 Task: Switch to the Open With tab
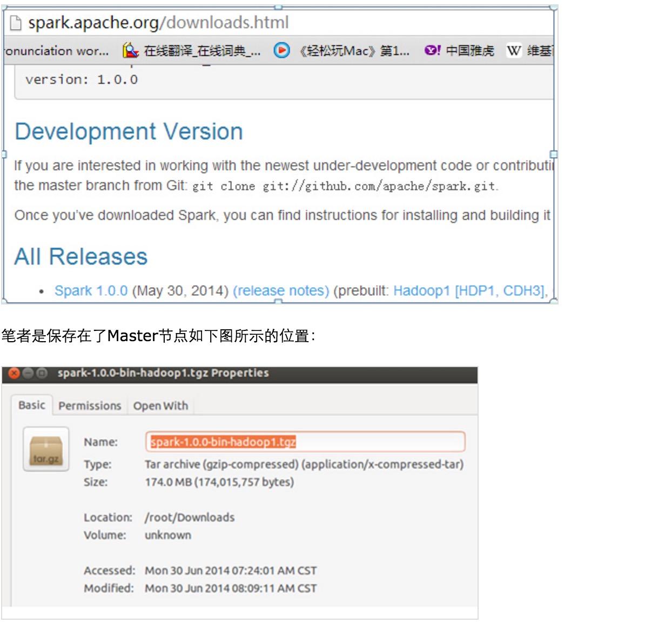point(160,405)
